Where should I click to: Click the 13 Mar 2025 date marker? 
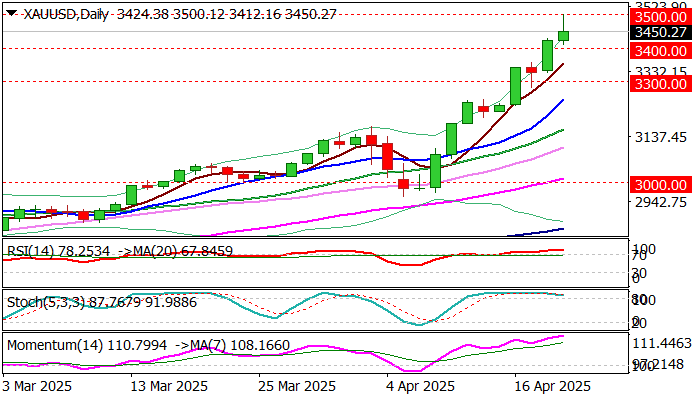169,386
